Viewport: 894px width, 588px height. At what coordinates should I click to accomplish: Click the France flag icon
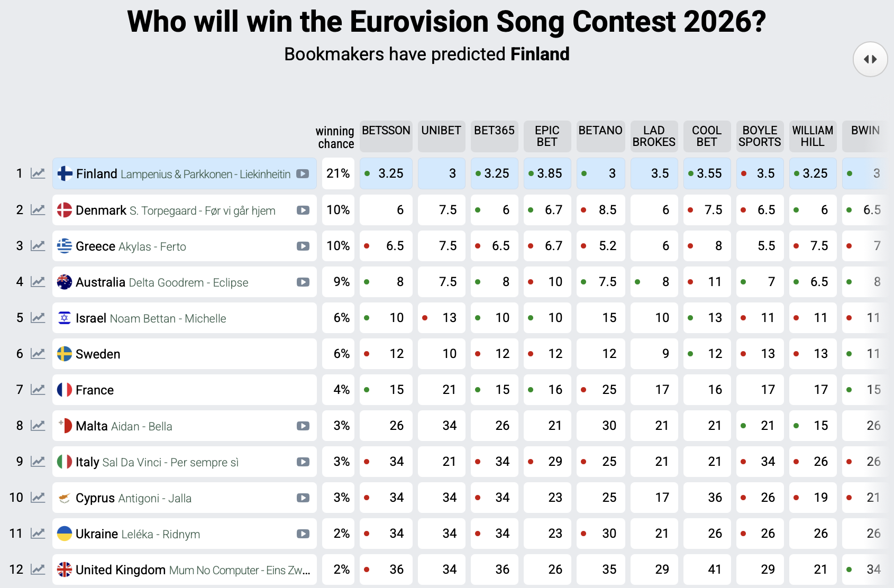(65, 390)
